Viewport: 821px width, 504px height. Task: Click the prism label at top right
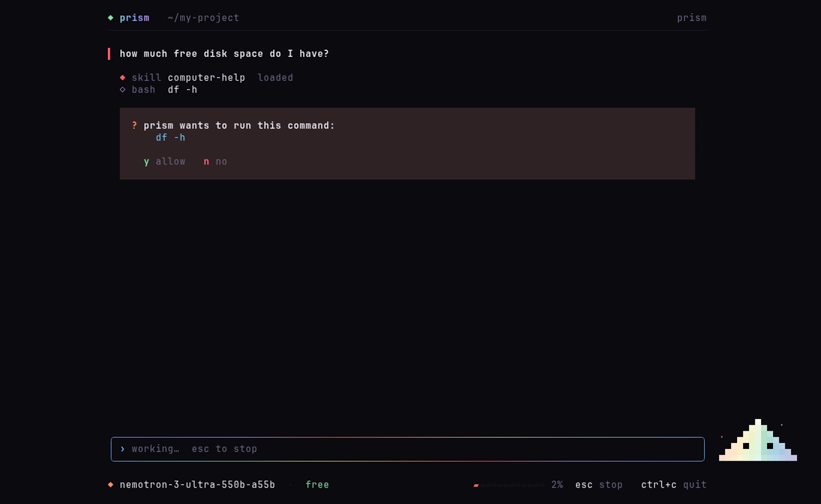tap(692, 18)
